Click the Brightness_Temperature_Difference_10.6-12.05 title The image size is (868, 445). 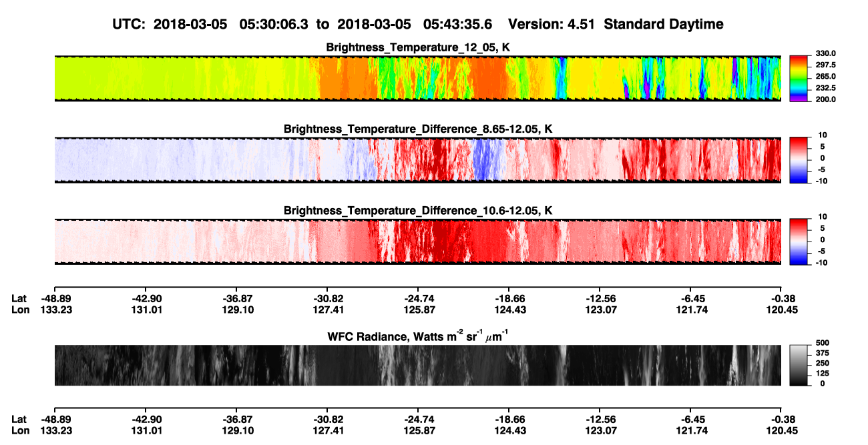click(x=417, y=210)
